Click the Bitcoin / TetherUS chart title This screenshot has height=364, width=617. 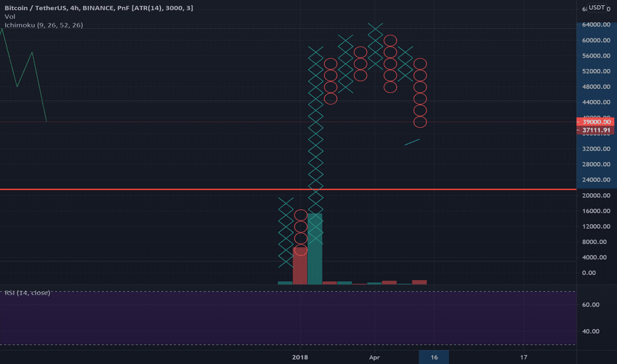(x=99, y=8)
